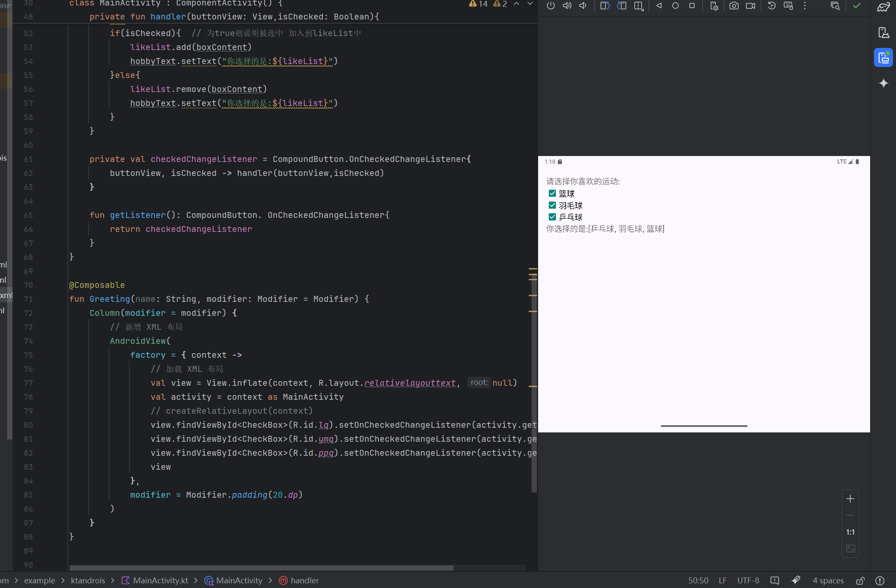Rotate the emulator device right
This screenshot has height=588, width=896.
(x=622, y=6)
